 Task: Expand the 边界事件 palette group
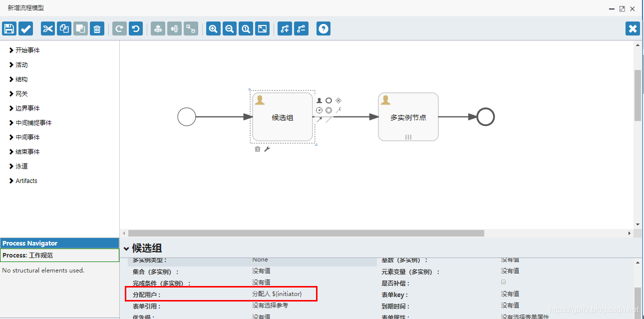(24, 108)
